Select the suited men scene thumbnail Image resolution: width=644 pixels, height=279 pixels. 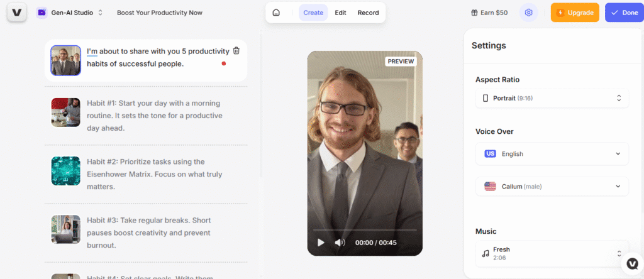click(x=65, y=60)
